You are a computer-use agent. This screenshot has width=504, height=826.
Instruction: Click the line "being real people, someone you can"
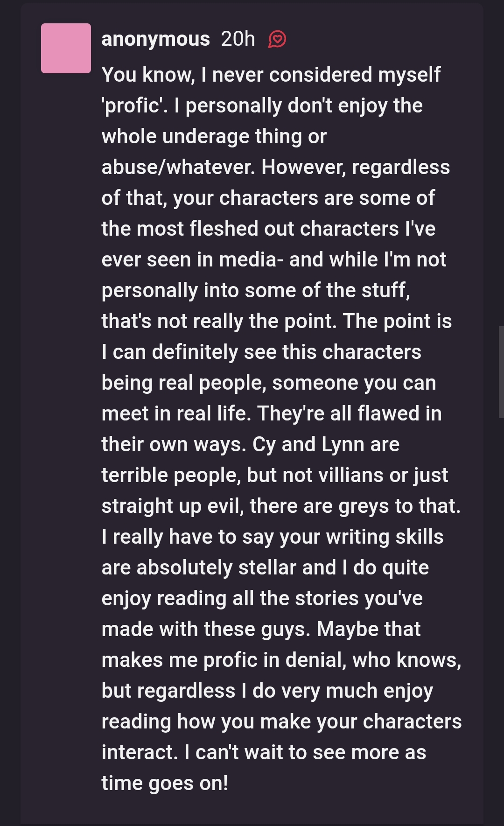point(269,383)
